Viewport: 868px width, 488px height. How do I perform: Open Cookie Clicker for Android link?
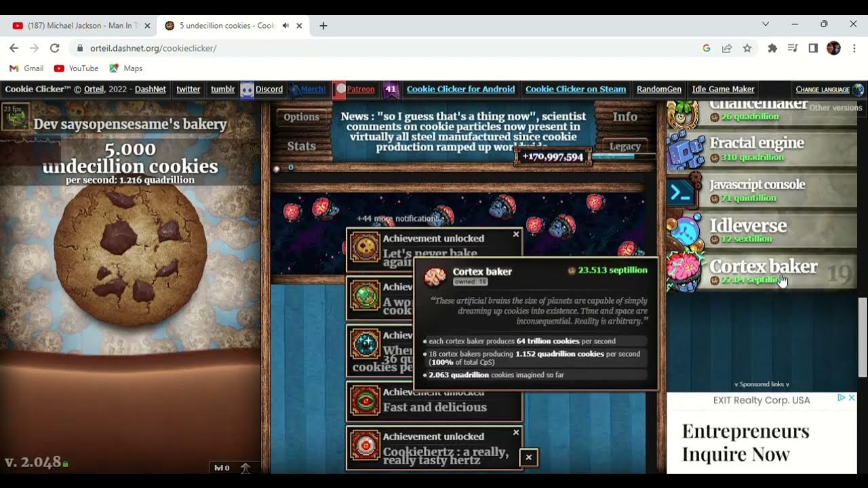460,89
